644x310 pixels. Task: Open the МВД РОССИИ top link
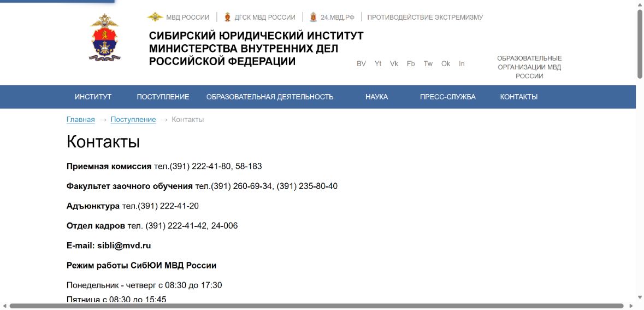pos(188,17)
